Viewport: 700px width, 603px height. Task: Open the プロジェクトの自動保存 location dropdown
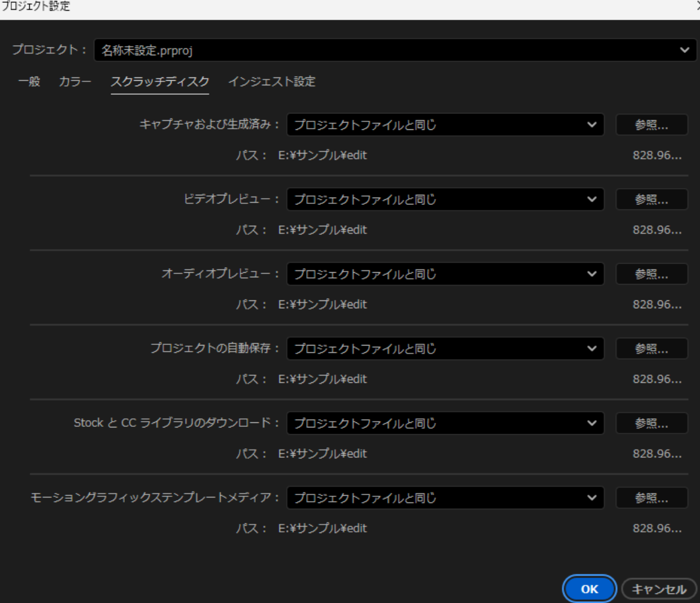[445, 348]
